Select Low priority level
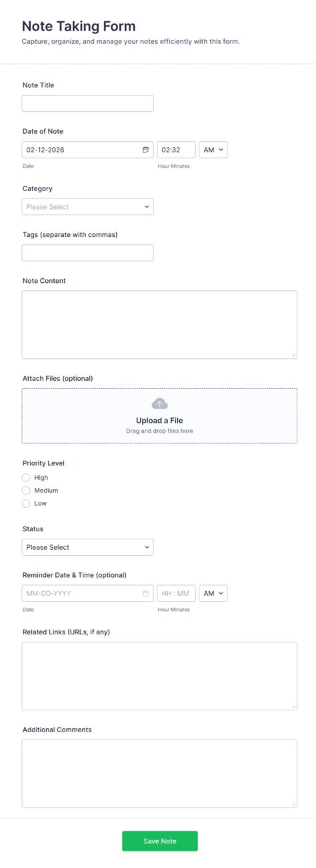This screenshot has height=868, width=316. click(26, 503)
